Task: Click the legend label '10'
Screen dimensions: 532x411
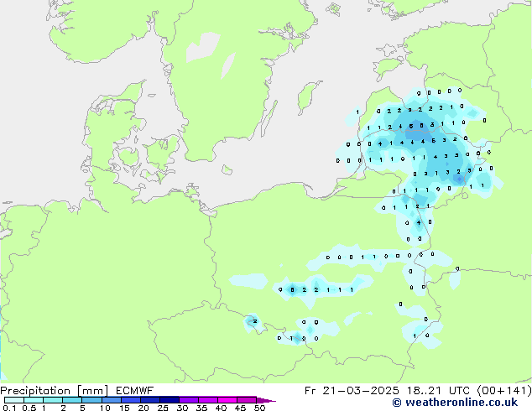Action: point(105,408)
